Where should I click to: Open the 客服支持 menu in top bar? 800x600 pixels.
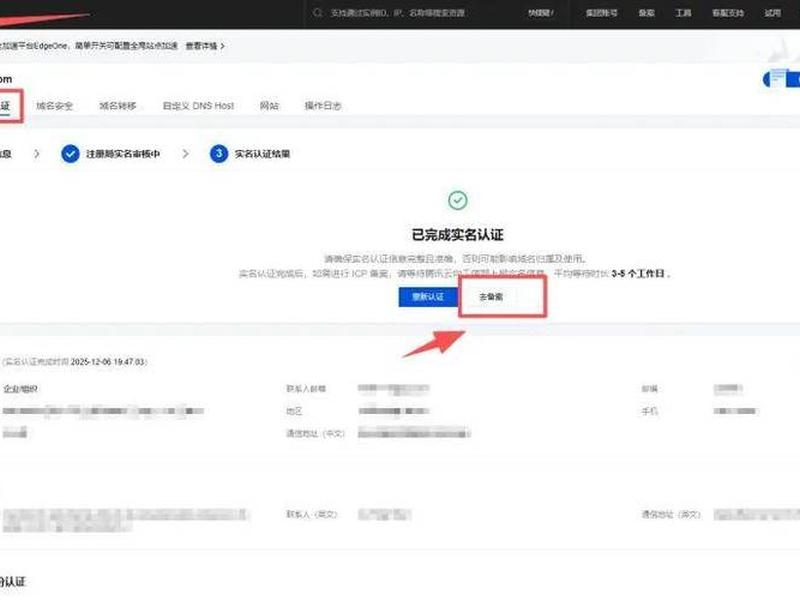(728, 13)
